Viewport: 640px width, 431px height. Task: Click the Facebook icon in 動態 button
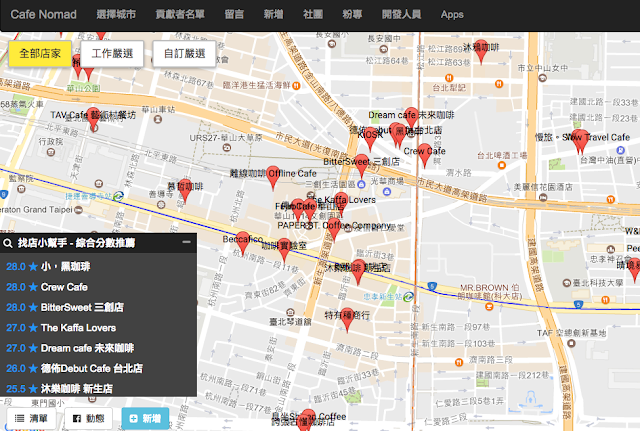coord(77,419)
